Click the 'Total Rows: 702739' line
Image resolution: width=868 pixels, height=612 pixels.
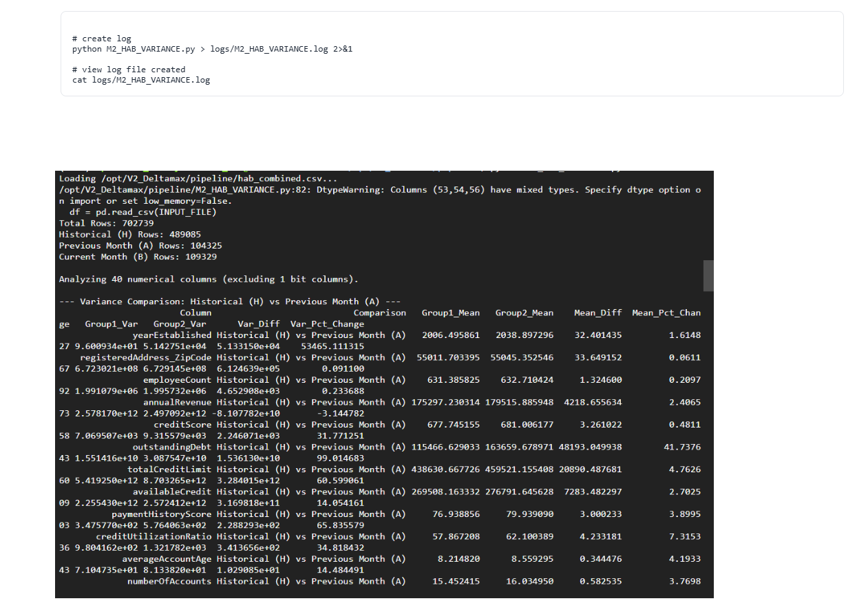coord(106,223)
